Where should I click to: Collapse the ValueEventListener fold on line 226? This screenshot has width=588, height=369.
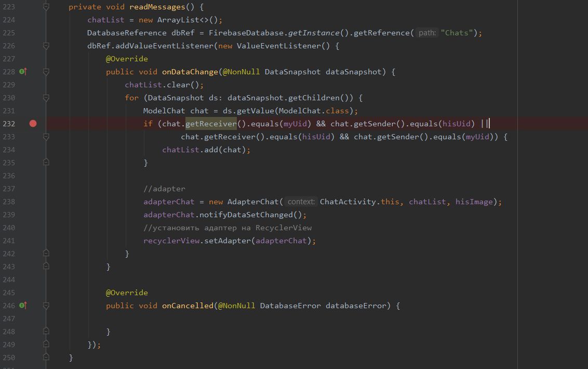[46, 46]
